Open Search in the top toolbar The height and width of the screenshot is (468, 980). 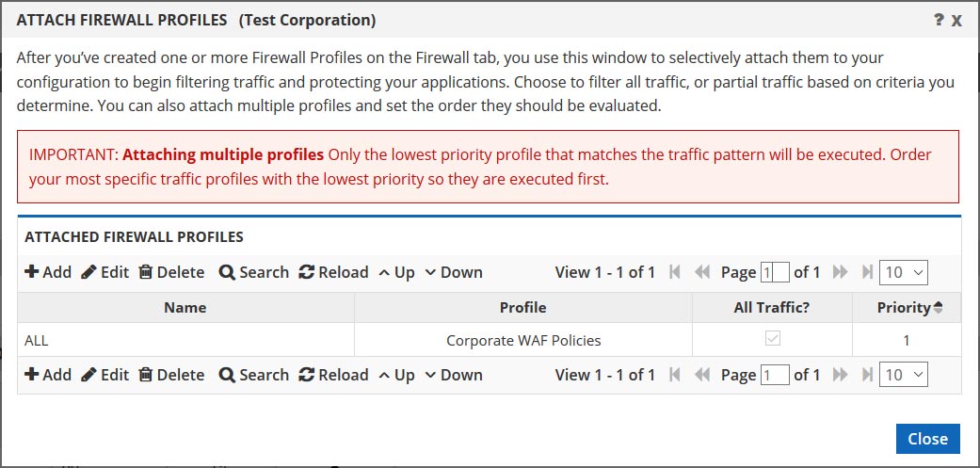coord(254,272)
